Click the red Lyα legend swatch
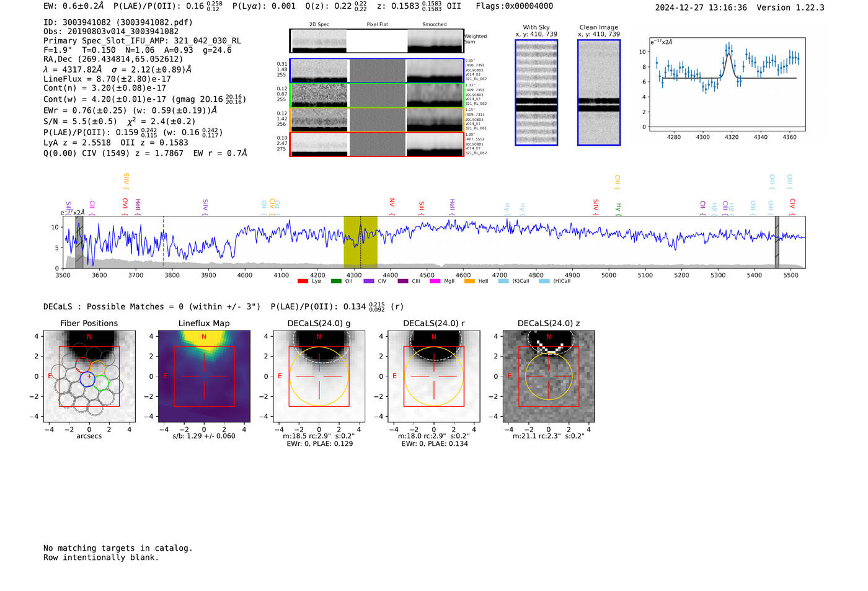The height and width of the screenshot is (591, 868). 303,281
